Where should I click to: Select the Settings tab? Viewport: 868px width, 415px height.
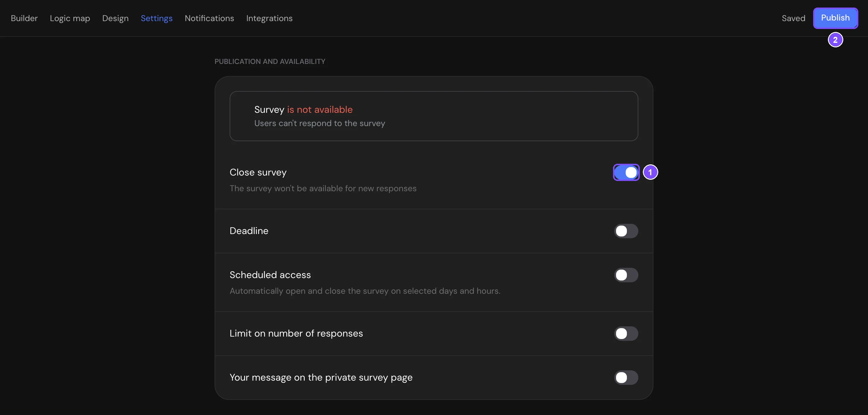(x=157, y=18)
